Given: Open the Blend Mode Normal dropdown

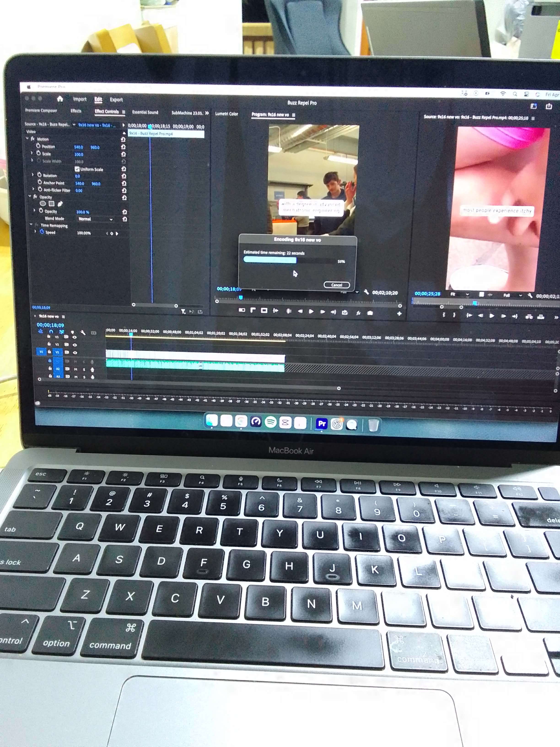Looking at the screenshot, I should (x=96, y=219).
